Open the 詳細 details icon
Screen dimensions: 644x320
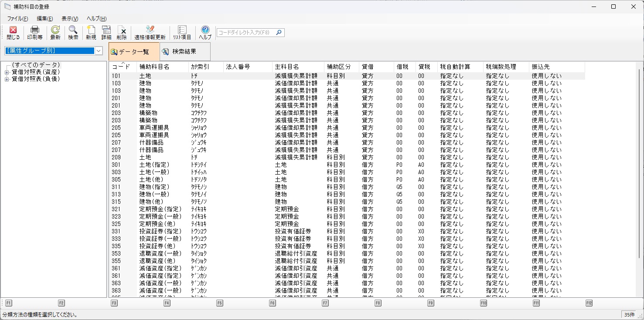point(106,33)
